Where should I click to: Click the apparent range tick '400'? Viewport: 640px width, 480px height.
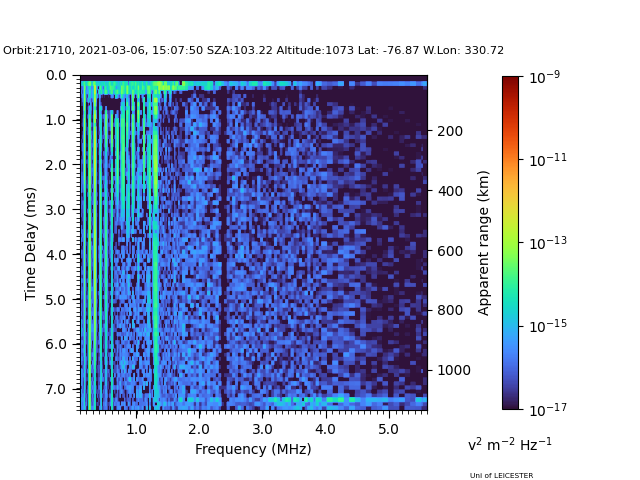tap(450, 191)
